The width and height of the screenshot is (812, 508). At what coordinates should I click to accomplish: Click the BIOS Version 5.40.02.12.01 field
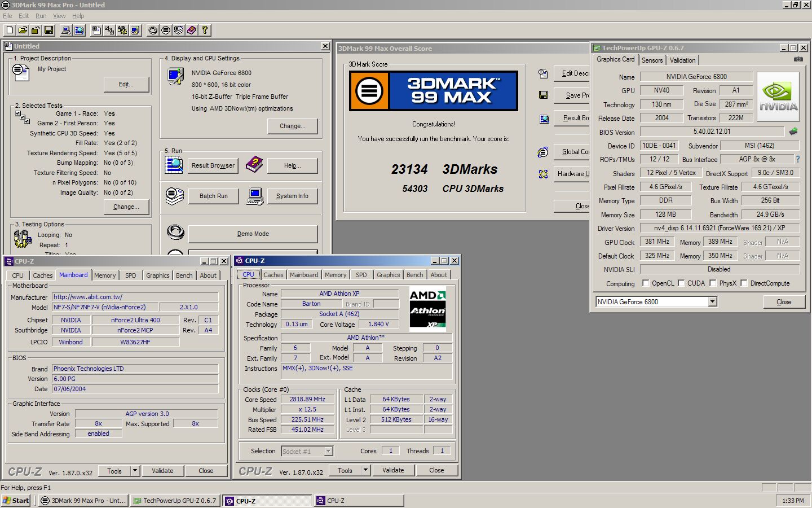tap(712, 132)
